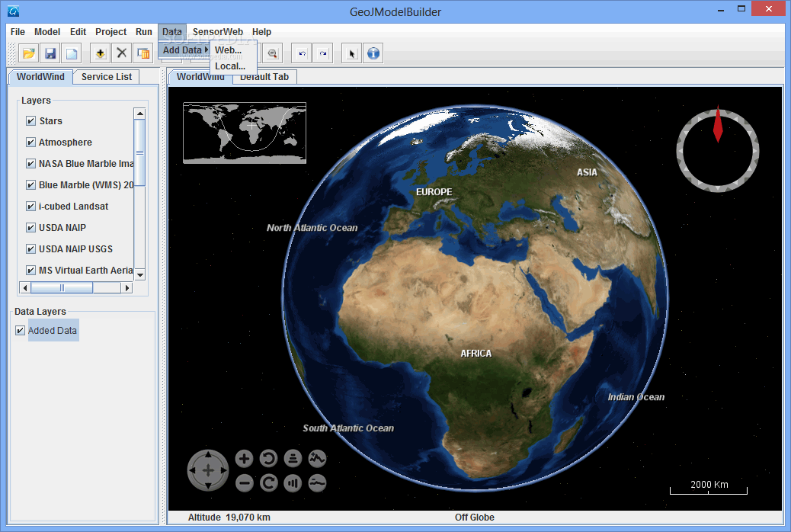Toggle the i-cubed Landsat layer
Viewport: 791px width, 532px height.
30,206
